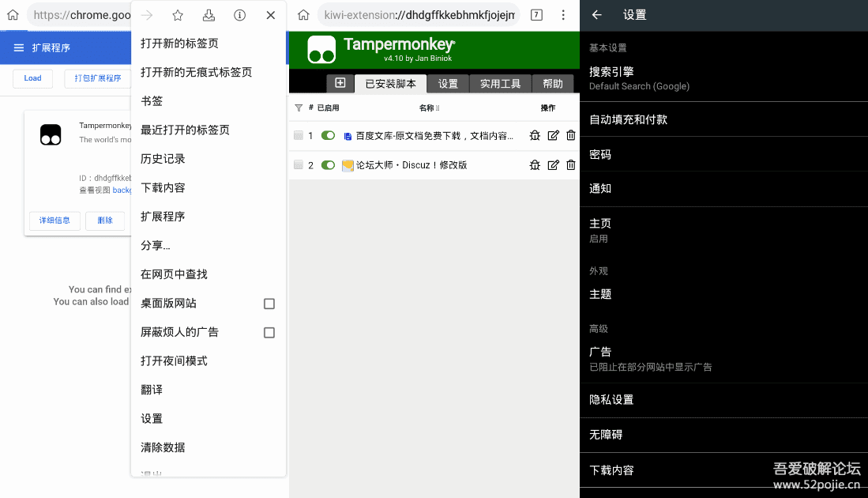Open 密码 setting
Image resolution: width=868 pixels, height=498 pixels.
pos(723,154)
